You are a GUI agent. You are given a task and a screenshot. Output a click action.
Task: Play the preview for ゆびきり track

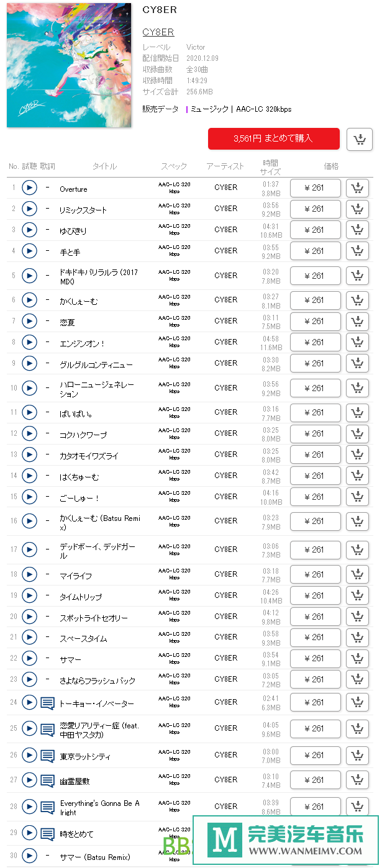(x=29, y=230)
